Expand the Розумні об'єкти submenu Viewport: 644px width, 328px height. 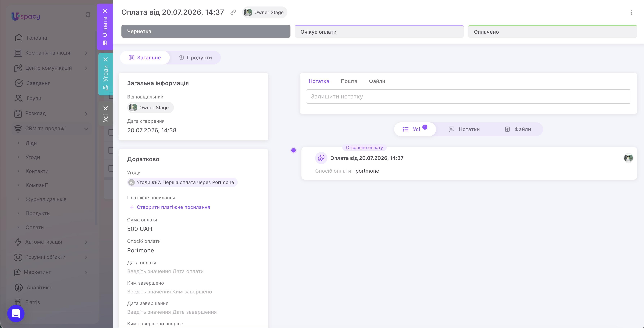pos(86,257)
